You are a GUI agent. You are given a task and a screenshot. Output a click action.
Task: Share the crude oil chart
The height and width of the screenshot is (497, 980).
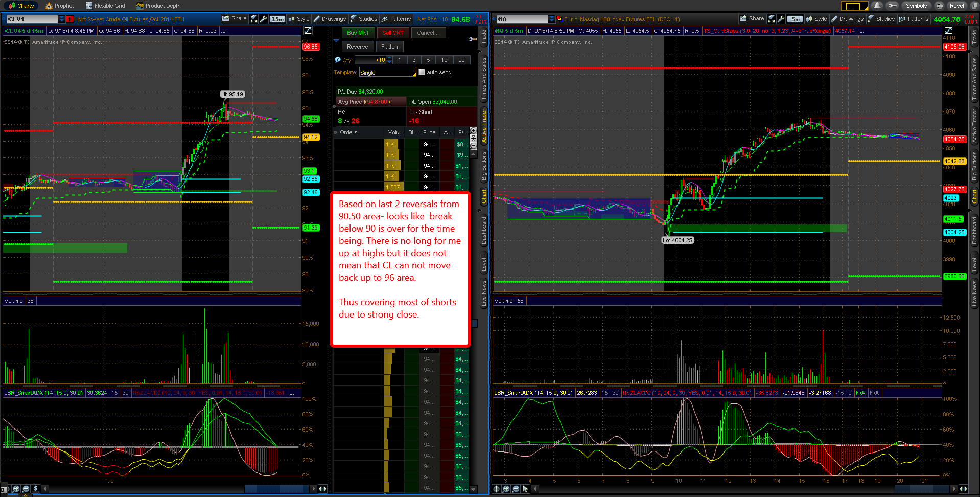(x=235, y=19)
